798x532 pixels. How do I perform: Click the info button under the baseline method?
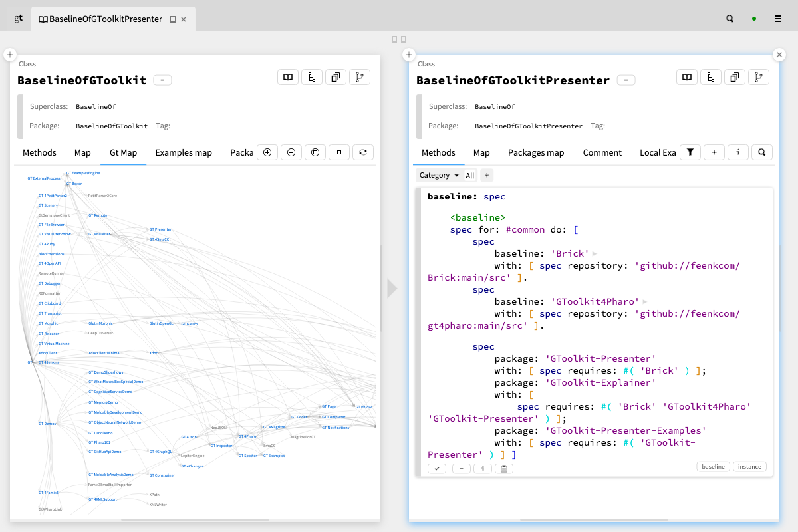click(x=482, y=469)
